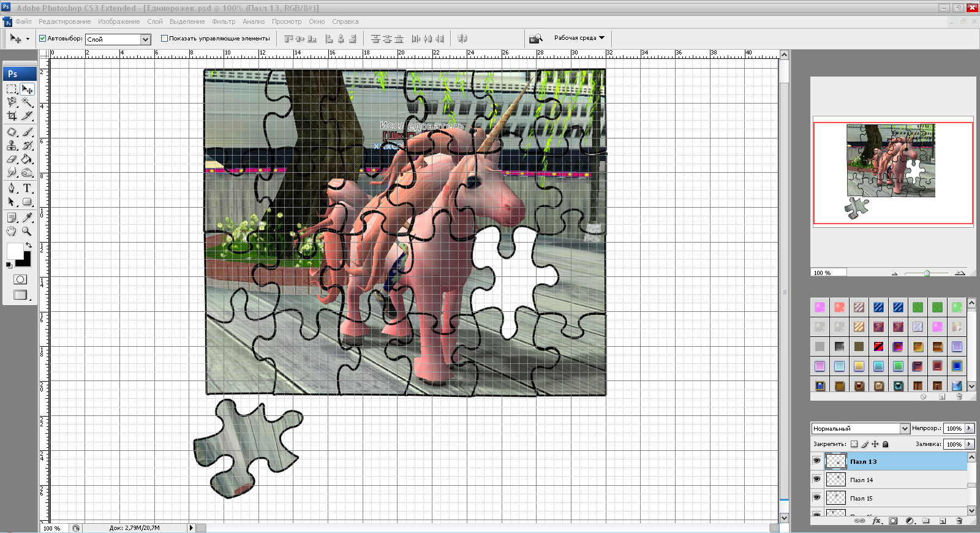
Task: Select the Notes tool
Action: (x=12, y=217)
